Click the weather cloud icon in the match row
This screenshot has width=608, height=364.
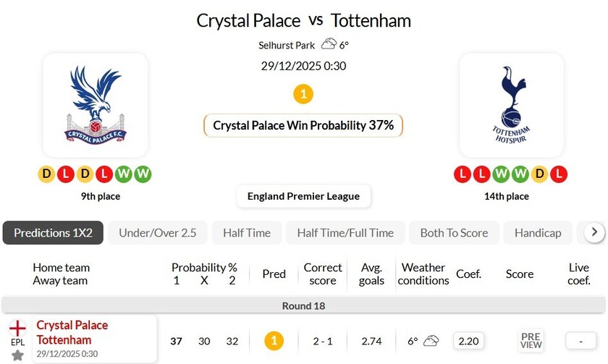pos(431,340)
